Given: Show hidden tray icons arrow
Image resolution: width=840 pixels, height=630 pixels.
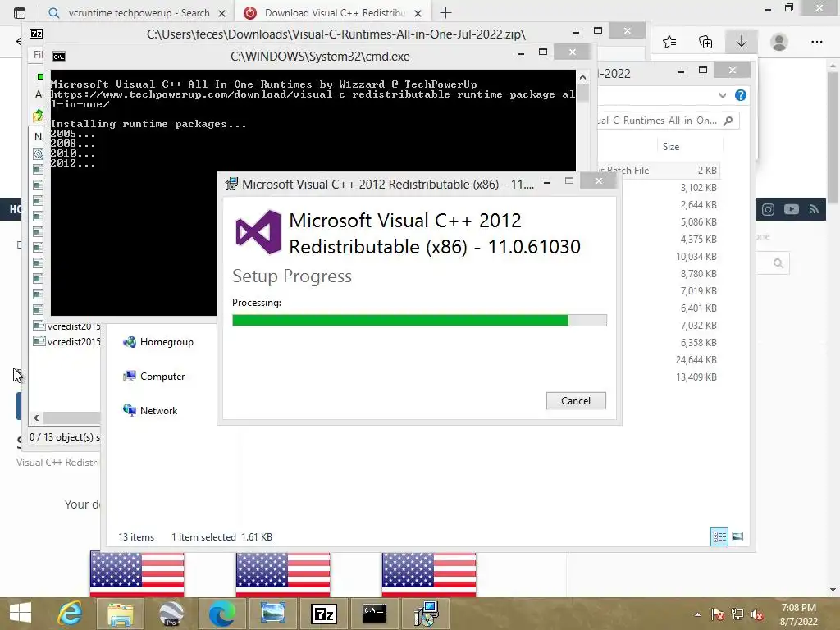Looking at the screenshot, I should pos(697,614).
